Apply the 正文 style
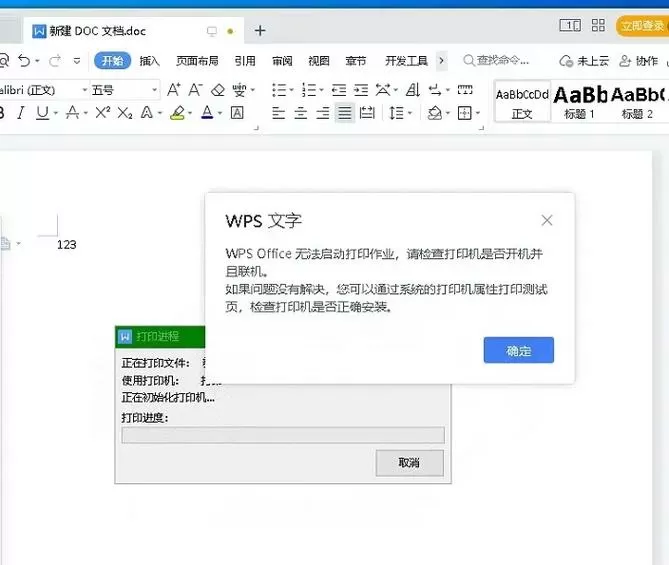Viewport: 669px width, 565px height. [x=522, y=102]
